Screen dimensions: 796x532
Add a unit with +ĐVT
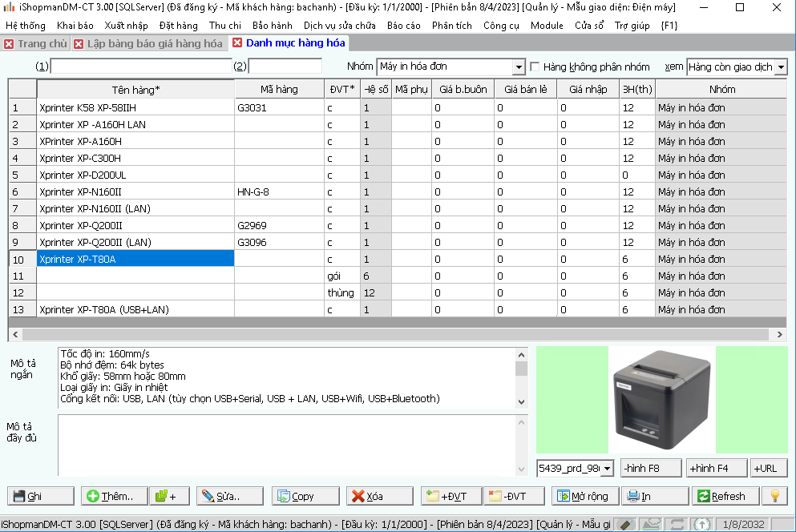point(451,496)
